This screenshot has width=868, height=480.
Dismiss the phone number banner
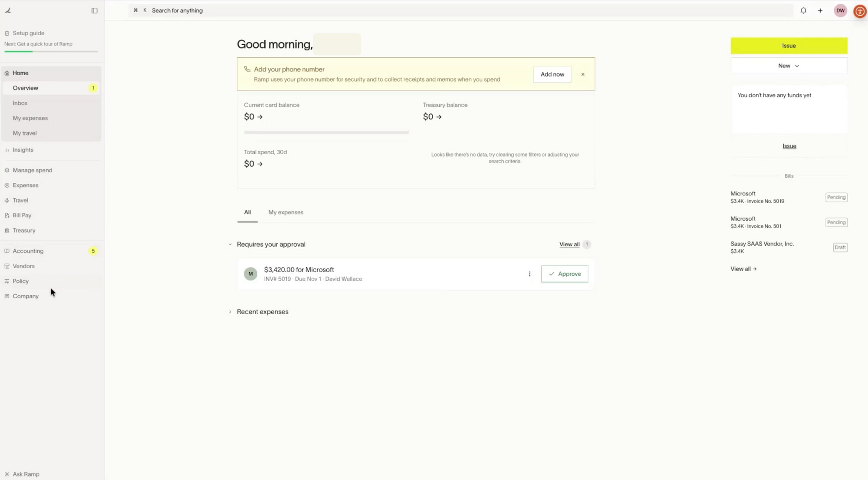coord(583,74)
